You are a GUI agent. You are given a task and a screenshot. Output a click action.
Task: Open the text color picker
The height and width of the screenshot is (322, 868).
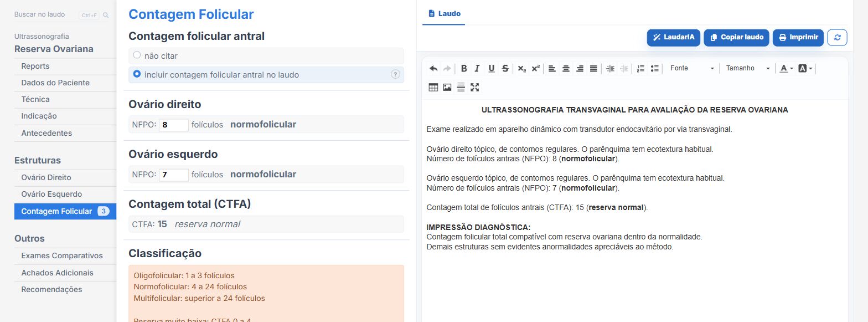pyautogui.click(x=786, y=68)
